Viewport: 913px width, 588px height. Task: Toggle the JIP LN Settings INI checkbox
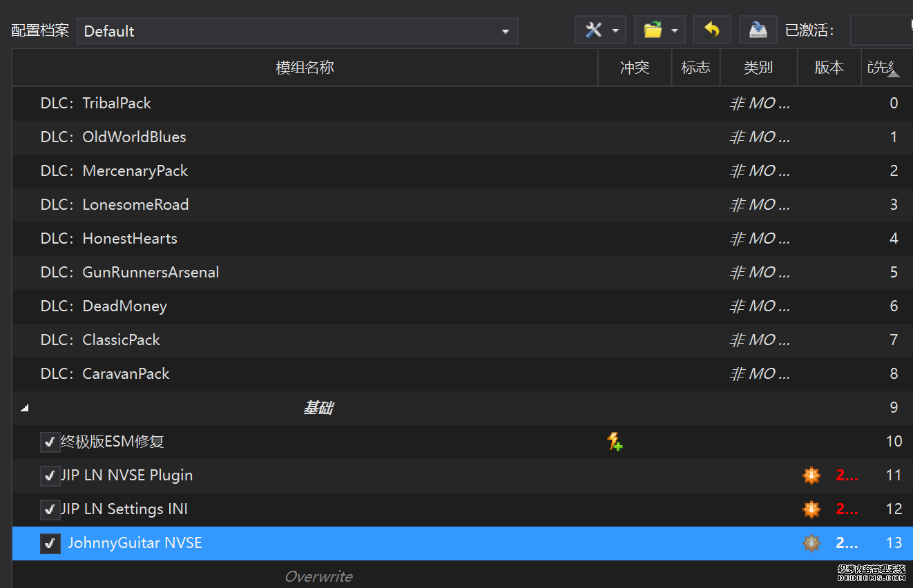[50, 509]
